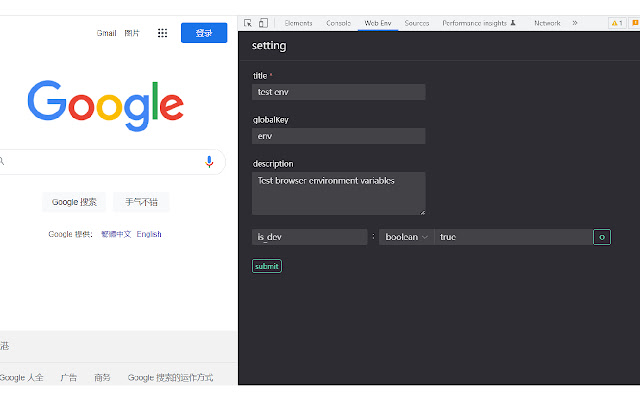Edit the is_dev variable name field
The image size is (640, 400).
pyautogui.click(x=310, y=237)
